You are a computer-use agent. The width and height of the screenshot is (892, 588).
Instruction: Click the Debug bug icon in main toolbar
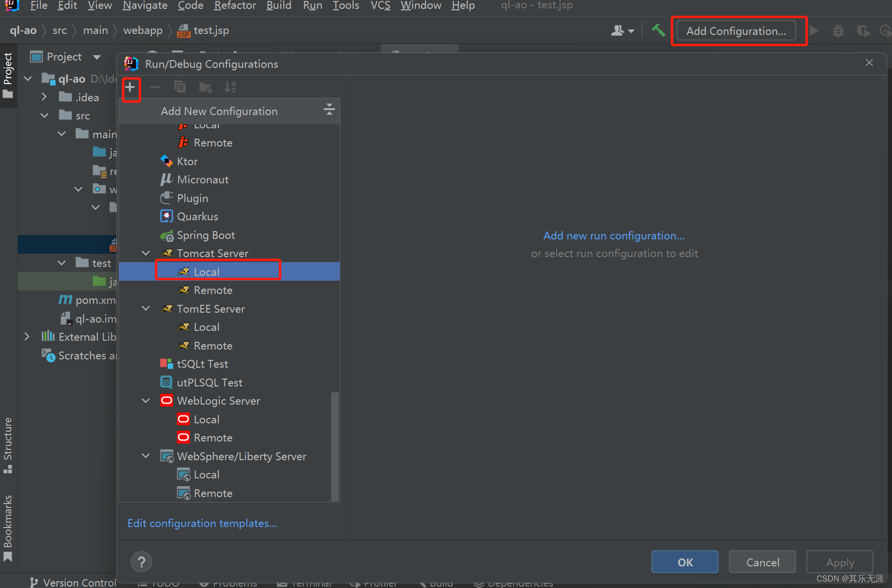point(838,30)
